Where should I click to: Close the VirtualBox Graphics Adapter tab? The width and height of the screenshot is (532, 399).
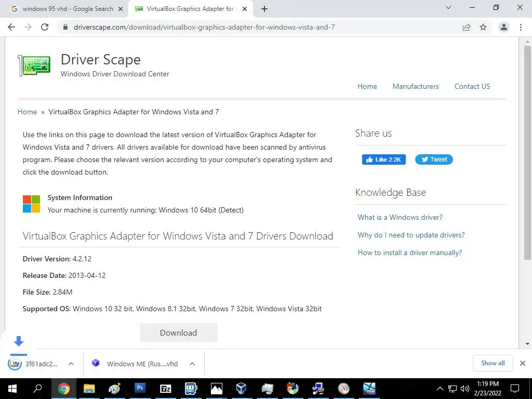(244, 9)
